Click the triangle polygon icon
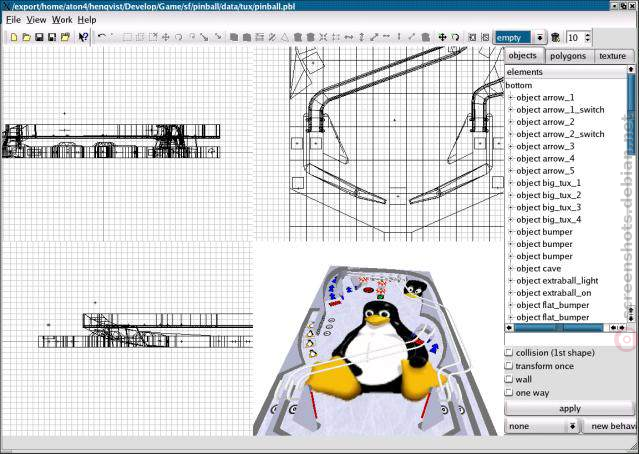The height and width of the screenshot is (454, 639). pyautogui.click(x=285, y=37)
